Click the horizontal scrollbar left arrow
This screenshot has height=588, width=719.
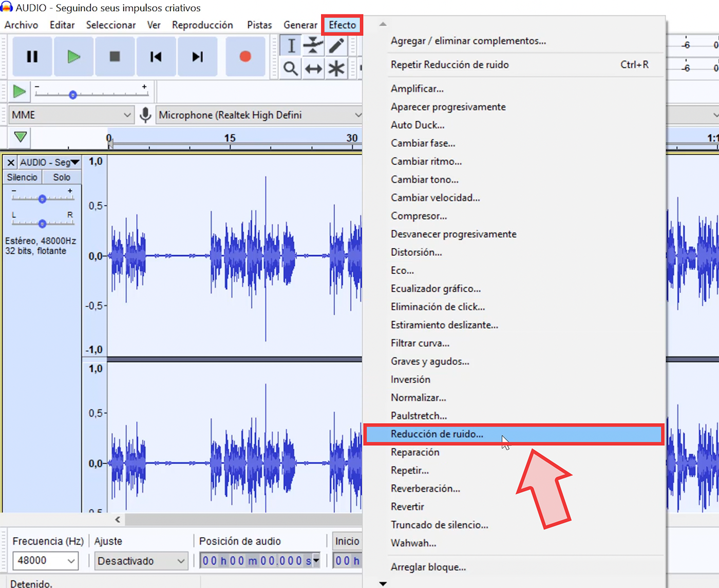(118, 520)
